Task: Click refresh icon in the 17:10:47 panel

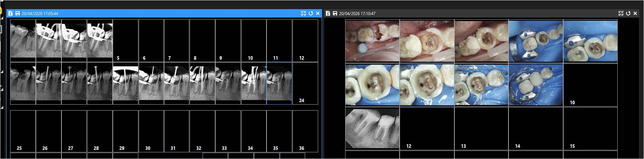Action: pos(628,13)
